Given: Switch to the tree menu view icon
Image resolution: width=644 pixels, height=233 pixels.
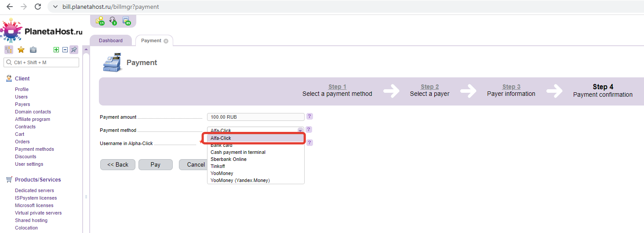Looking at the screenshot, I should pos(8,50).
